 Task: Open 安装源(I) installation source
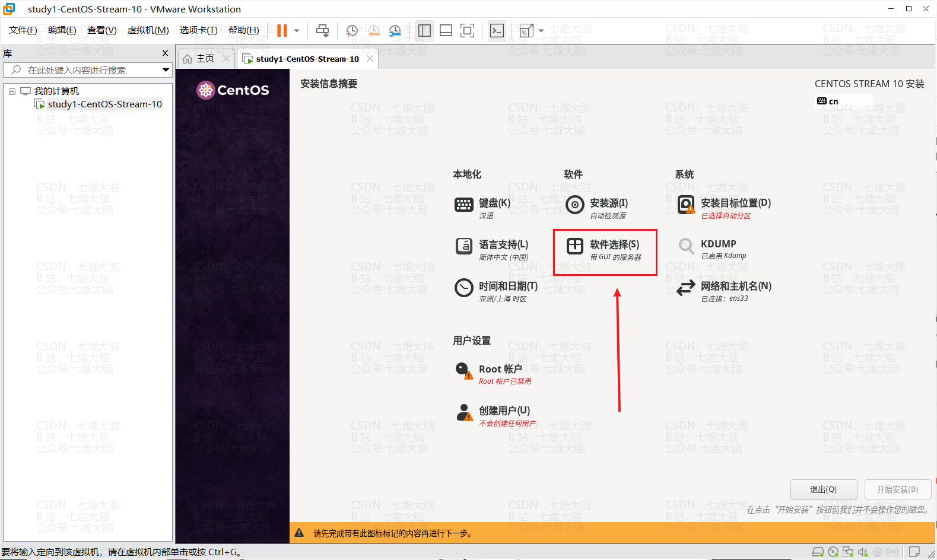tap(596, 208)
